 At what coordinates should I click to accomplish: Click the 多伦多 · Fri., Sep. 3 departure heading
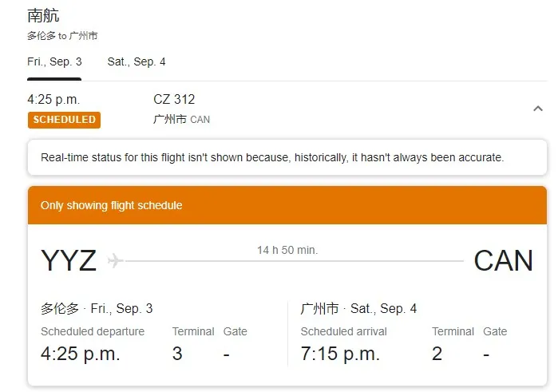97,308
